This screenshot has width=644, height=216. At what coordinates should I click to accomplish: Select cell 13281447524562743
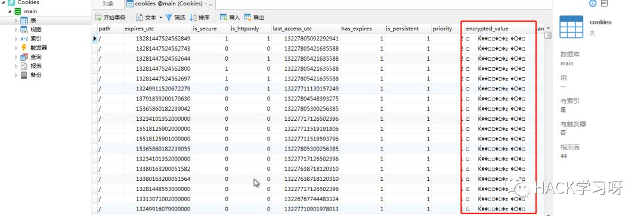(x=157, y=49)
